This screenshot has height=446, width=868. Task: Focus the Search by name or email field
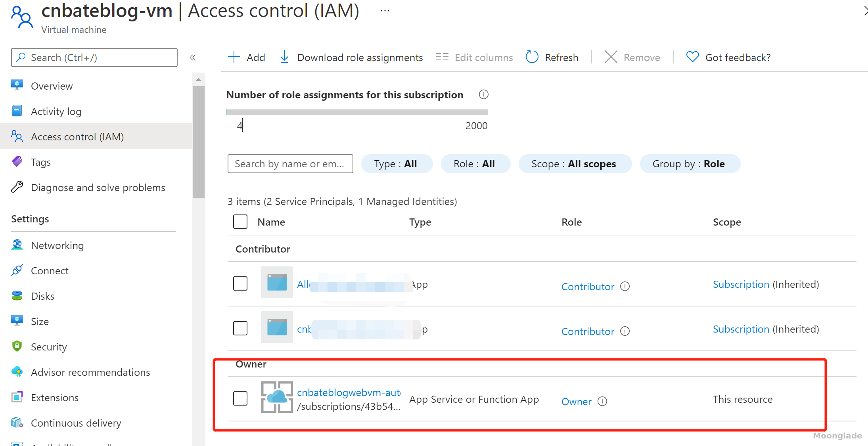(290, 164)
